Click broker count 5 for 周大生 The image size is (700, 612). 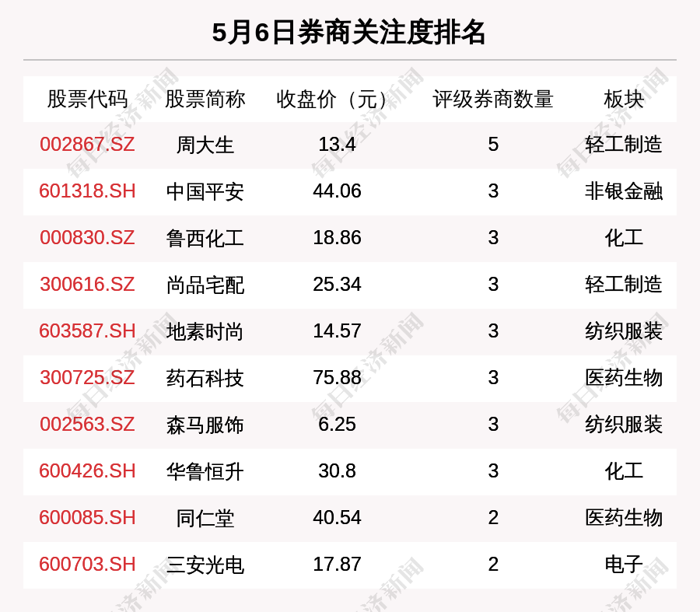point(493,145)
